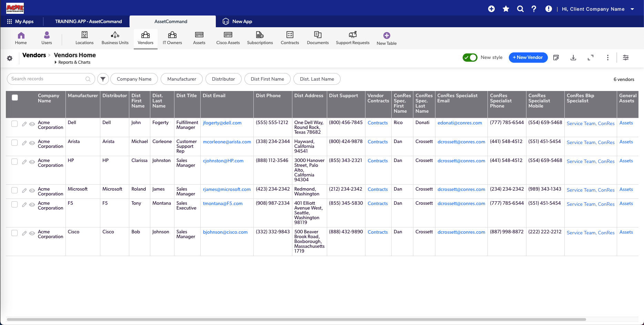Image resolution: width=644 pixels, height=325 pixels.
Task: Open the Business Units table
Action: (x=115, y=38)
